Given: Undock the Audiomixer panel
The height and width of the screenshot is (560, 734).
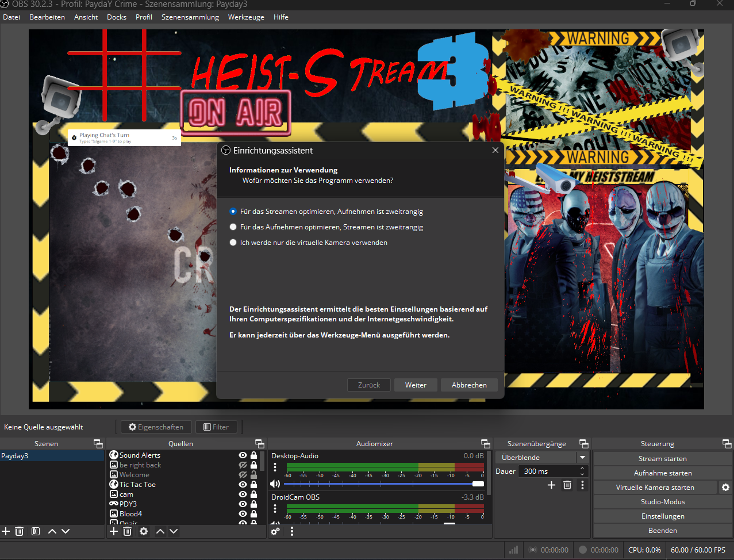Looking at the screenshot, I should (486, 444).
